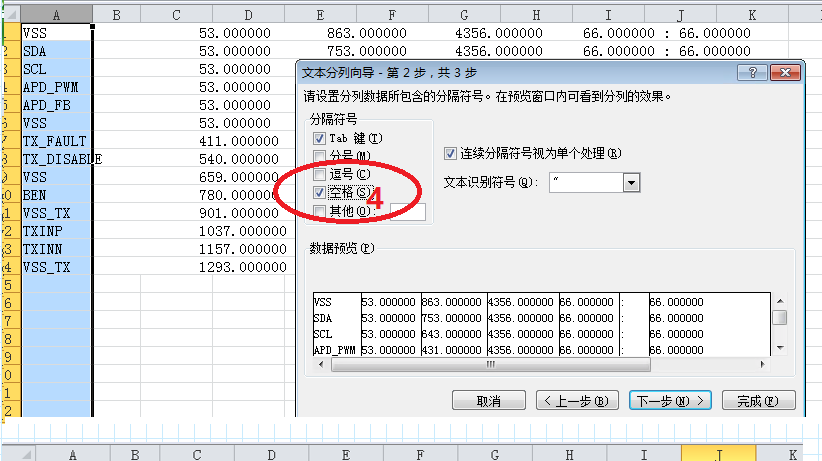Select column A header in lower sheet
Screen dimensions: 822x461
(x=72, y=454)
